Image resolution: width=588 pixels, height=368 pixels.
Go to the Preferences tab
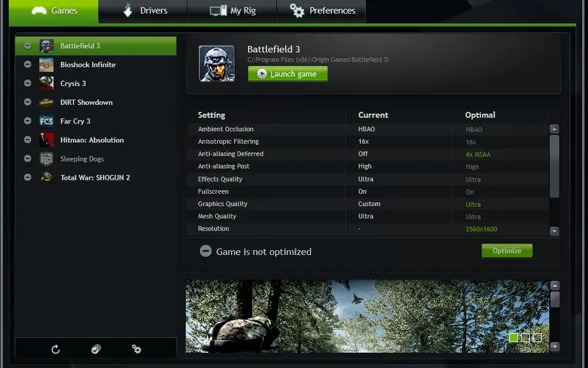pos(322,11)
